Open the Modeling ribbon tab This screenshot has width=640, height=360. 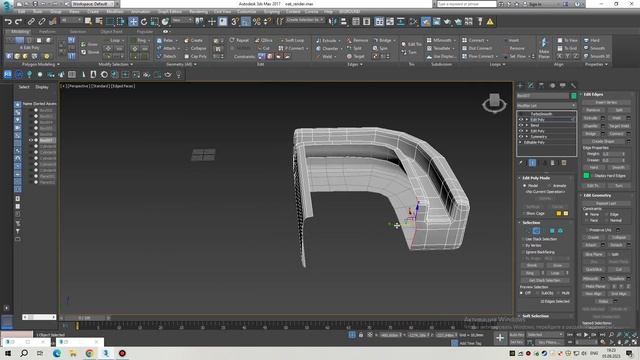[x=20, y=31]
